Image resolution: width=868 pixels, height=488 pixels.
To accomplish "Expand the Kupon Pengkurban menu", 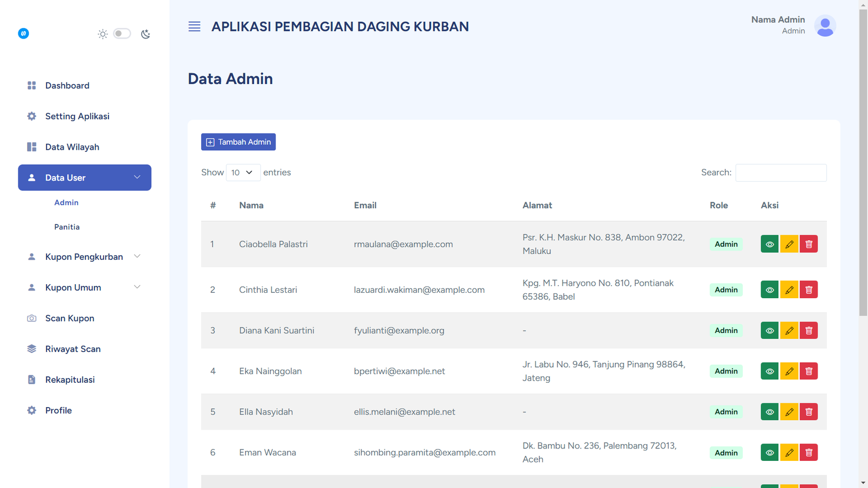I will (x=84, y=256).
